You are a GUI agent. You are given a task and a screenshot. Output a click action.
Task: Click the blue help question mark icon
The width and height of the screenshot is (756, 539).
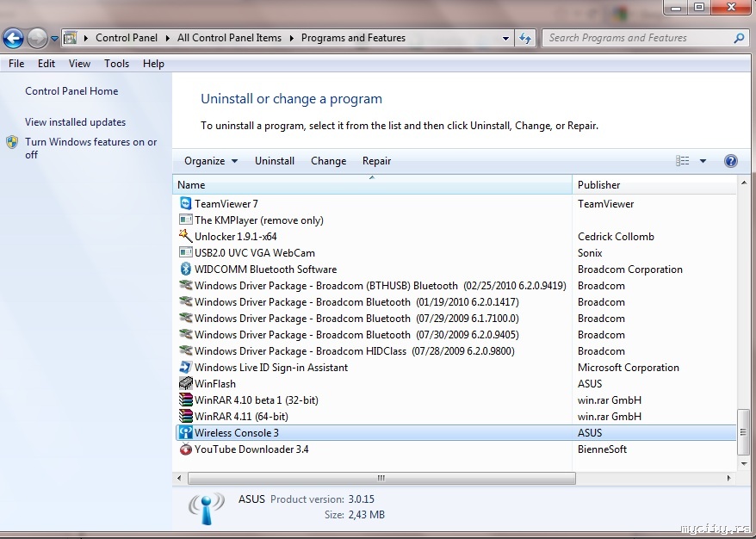pos(730,160)
